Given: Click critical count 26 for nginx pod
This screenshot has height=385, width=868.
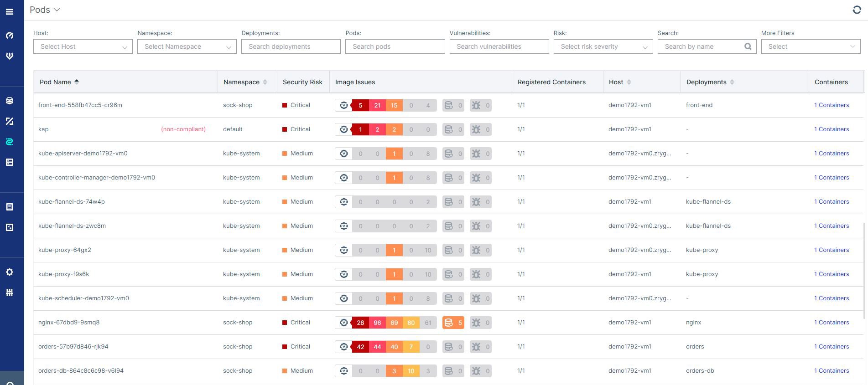Looking at the screenshot, I should tap(360, 323).
